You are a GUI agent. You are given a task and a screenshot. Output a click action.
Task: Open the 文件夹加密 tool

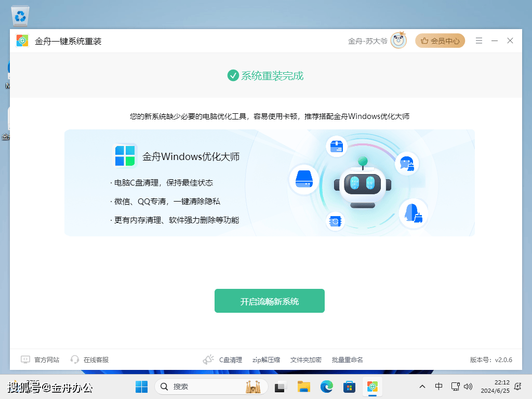coord(305,360)
